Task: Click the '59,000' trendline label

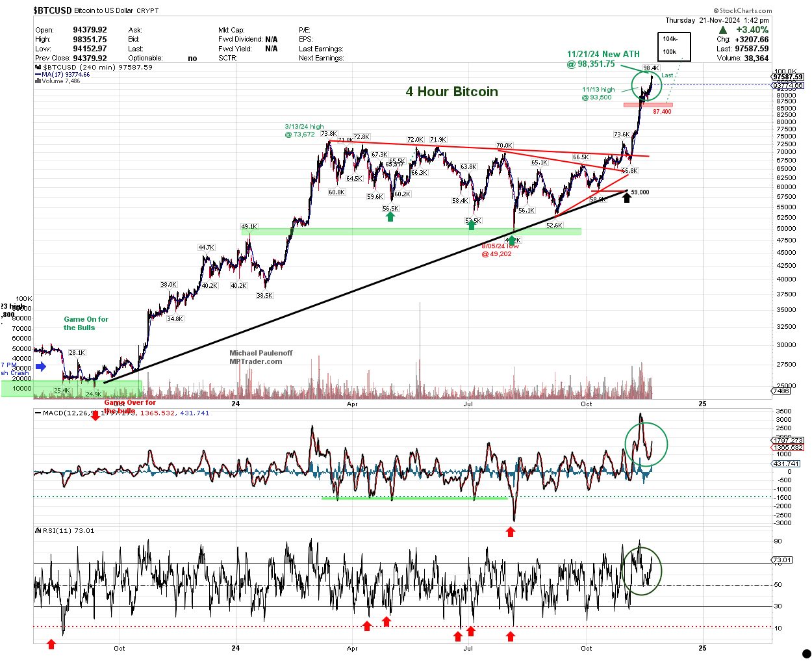Action: click(x=640, y=192)
